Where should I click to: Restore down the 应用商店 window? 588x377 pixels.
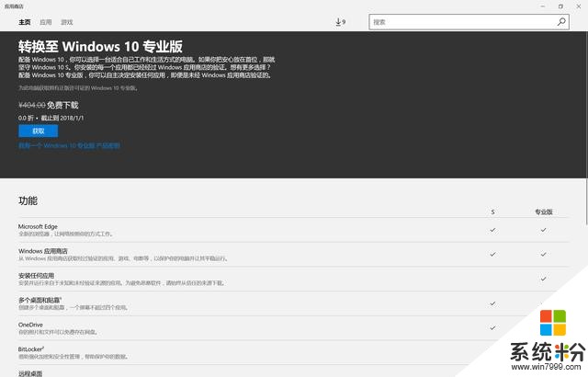tap(560, 6)
